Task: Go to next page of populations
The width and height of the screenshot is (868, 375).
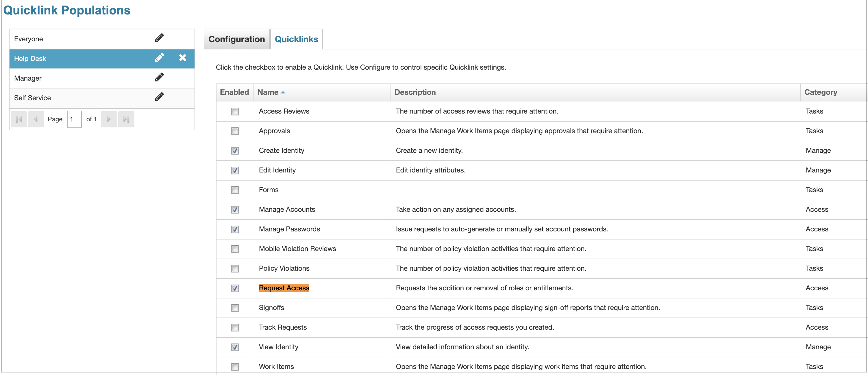Action: [x=109, y=119]
